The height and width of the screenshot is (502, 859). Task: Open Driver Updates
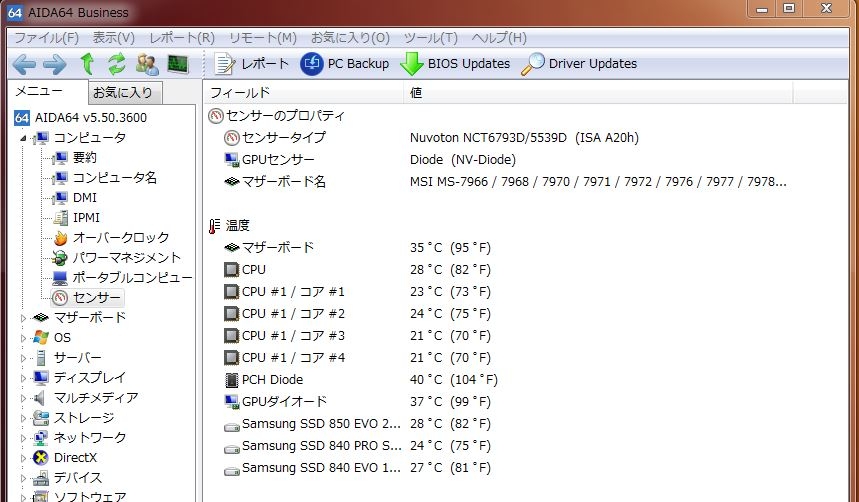(579, 64)
